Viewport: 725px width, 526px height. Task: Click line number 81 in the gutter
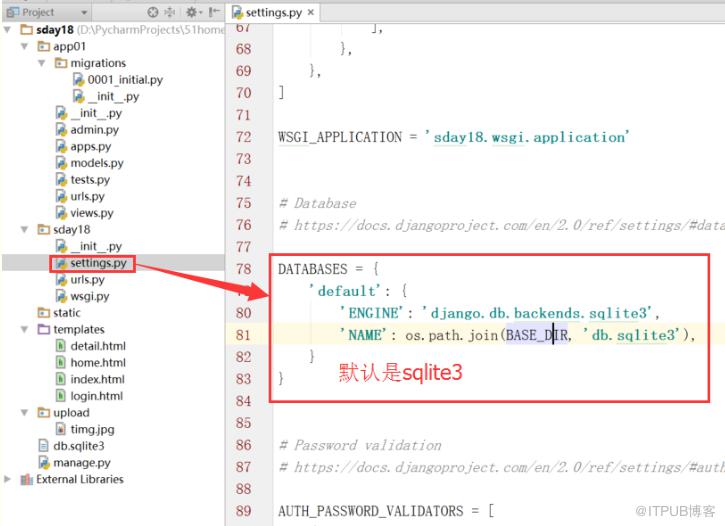(x=243, y=335)
